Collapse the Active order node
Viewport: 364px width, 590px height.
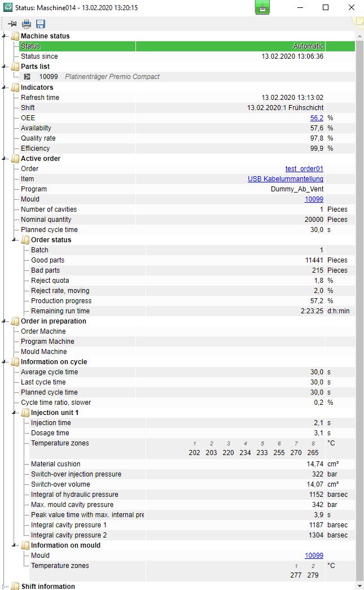[4, 159]
